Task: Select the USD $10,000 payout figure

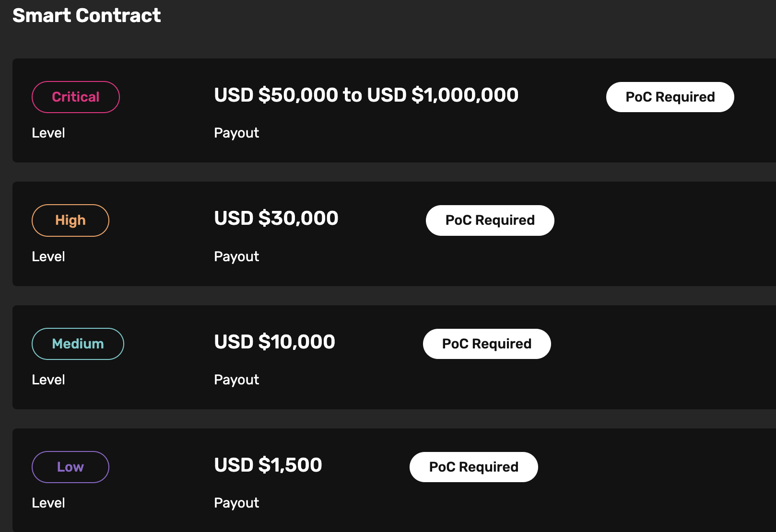Action: [274, 341]
